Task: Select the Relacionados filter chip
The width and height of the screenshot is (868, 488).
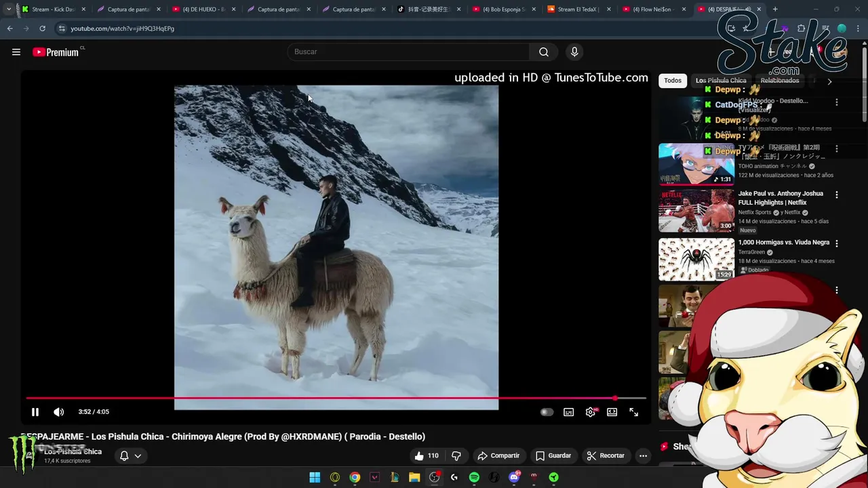Action: (779, 81)
